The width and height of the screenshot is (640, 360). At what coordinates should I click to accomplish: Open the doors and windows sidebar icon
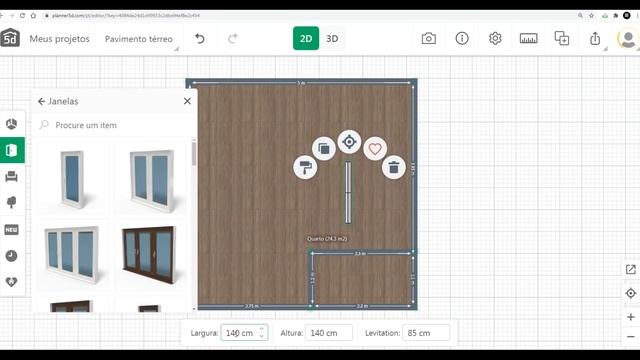[12, 150]
